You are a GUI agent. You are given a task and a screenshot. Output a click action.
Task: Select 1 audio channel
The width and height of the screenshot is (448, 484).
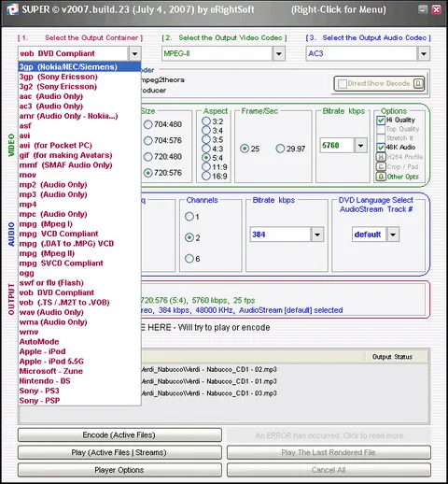[189, 217]
